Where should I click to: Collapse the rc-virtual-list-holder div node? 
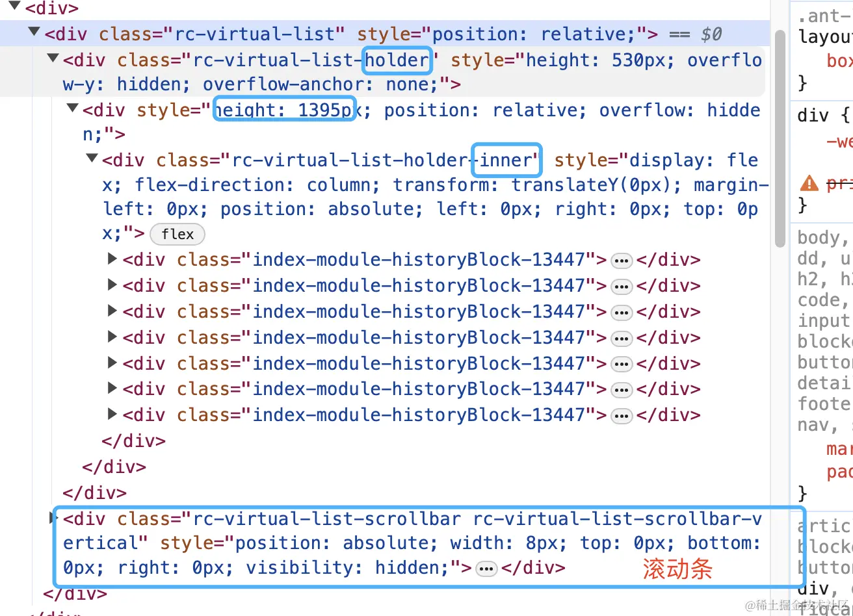pyautogui.click(x=52, y=58)
